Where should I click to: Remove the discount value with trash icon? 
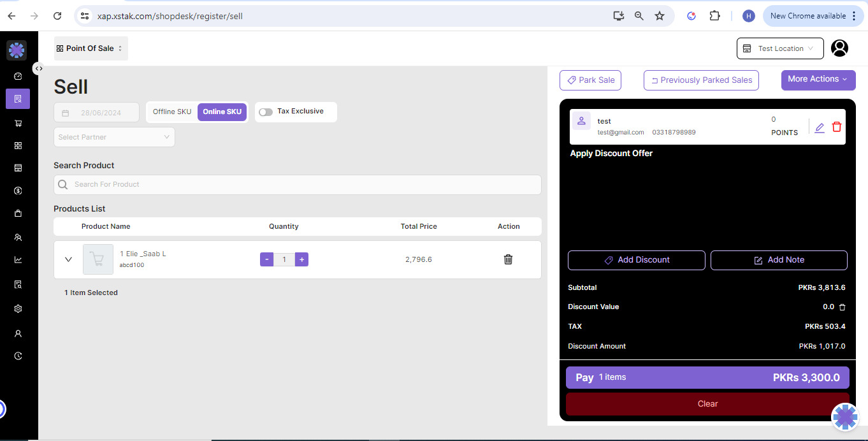[842, 307]
